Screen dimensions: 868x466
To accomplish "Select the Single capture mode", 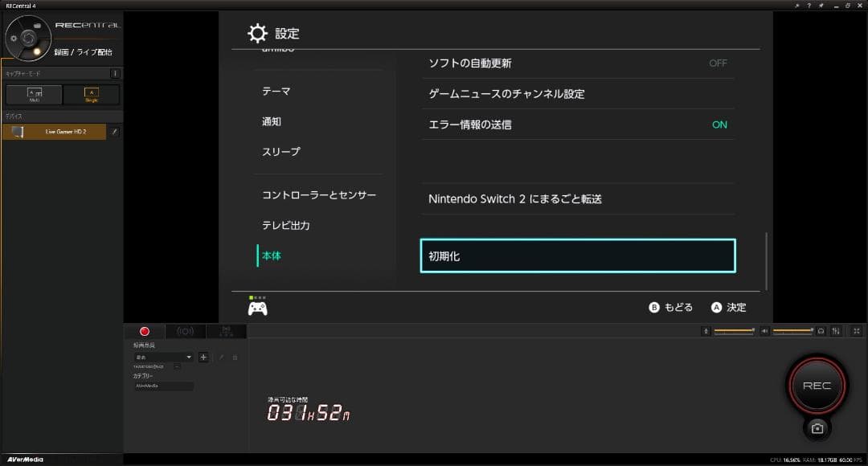I will click(92, 94).
